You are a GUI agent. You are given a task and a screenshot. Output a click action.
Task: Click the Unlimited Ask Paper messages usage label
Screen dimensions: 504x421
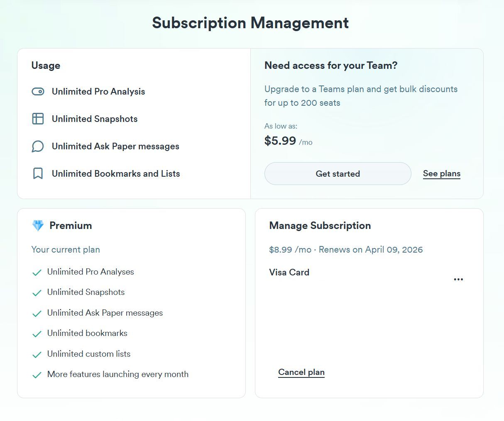115,146
